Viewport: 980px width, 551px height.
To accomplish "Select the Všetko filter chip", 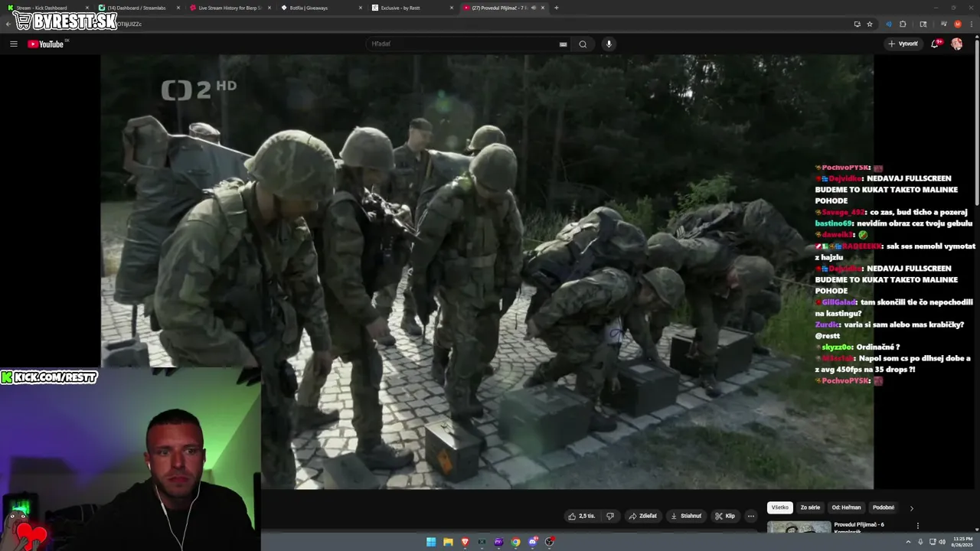I will 779,507.
